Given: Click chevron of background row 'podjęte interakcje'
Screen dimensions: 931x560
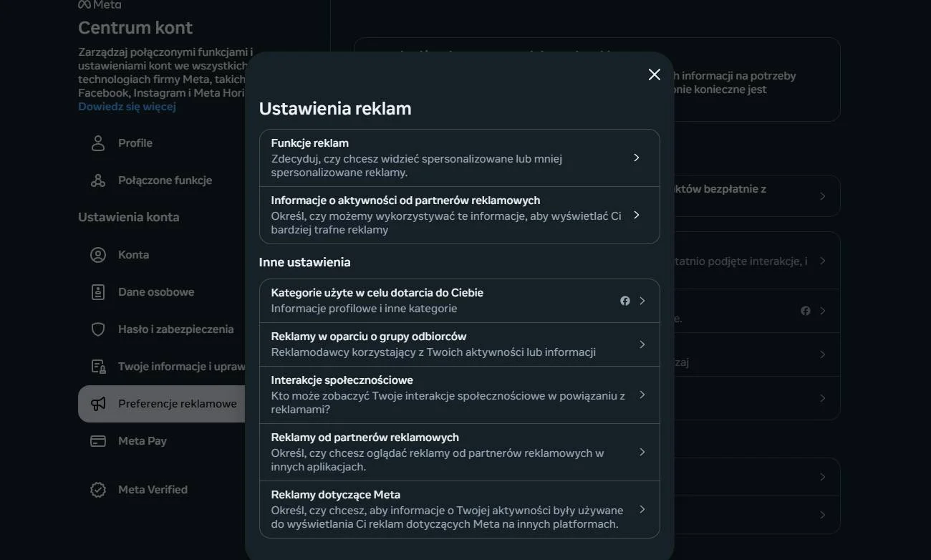Looking at the screenshot, I should tap(823, 261).
